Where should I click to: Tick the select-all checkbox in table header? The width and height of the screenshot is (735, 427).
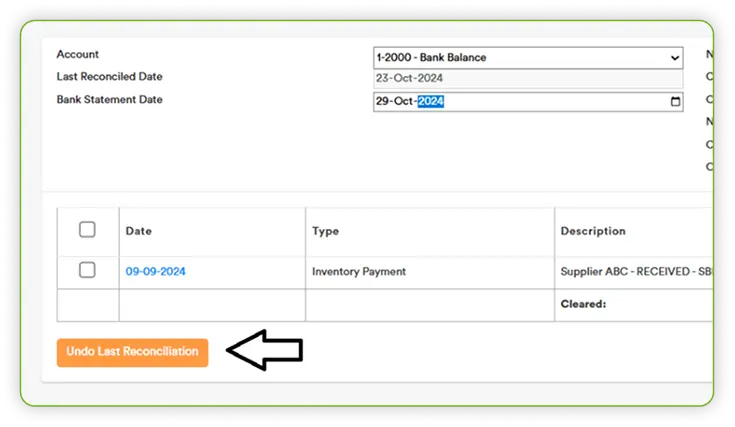coord(87,230)
